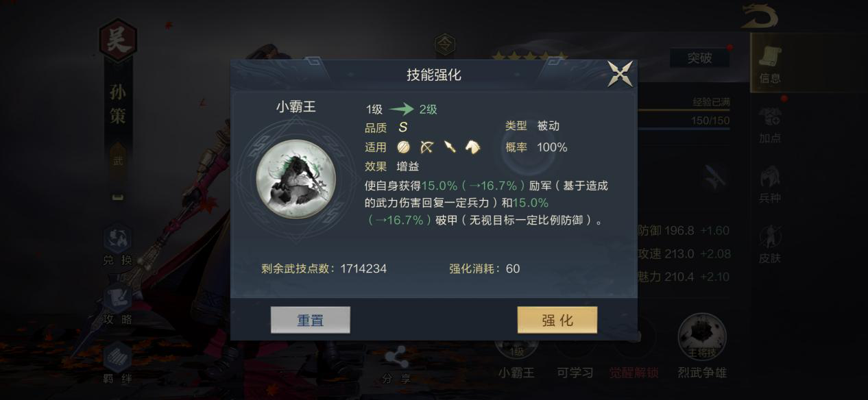This screenshot has width=868, height=400.
Task: Open the 羁绊 bonds icon
Action: click(x=117, y=363)
